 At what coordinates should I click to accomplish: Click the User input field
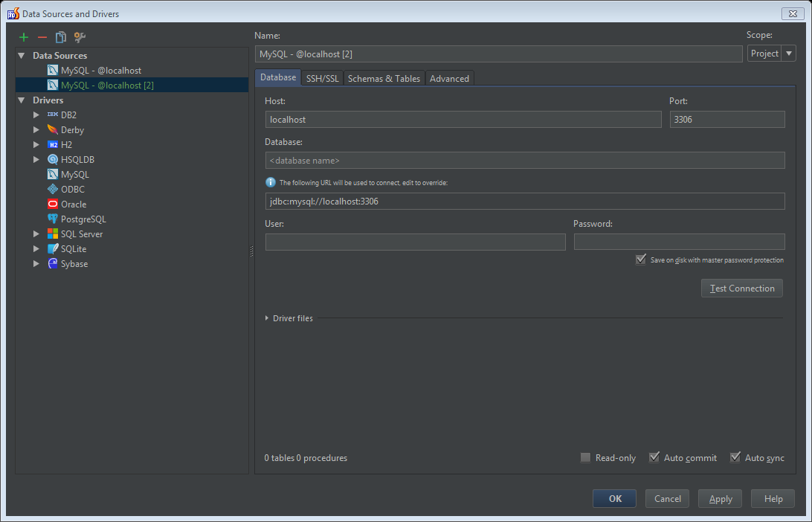pos(416,242)
